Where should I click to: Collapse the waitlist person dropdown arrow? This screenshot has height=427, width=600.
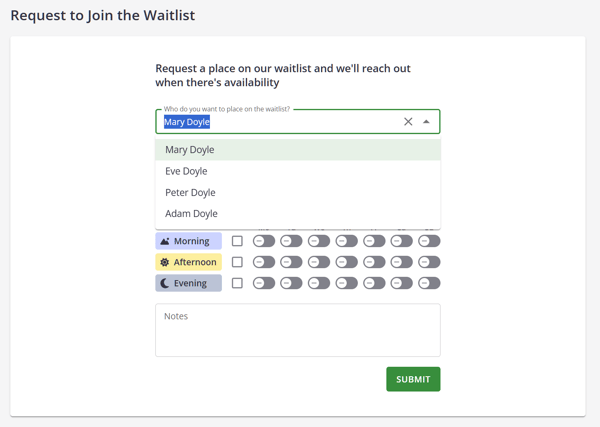[426, 122]
